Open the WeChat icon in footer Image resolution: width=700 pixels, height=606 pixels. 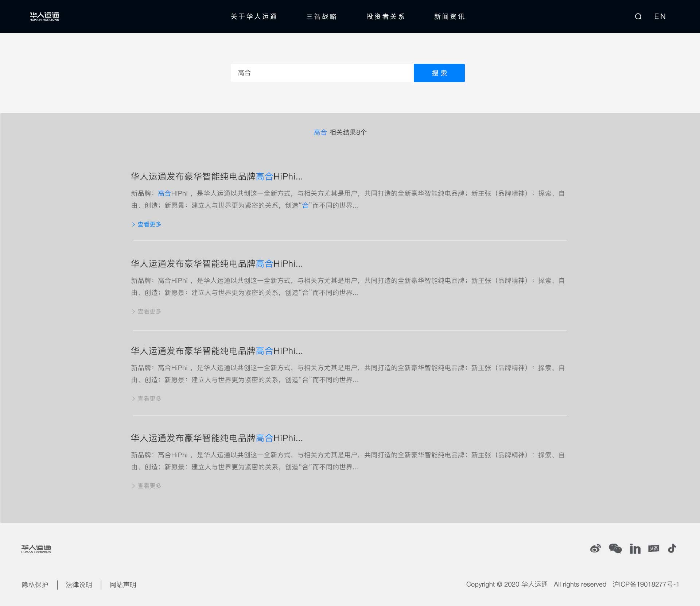(x=615, y=548)
